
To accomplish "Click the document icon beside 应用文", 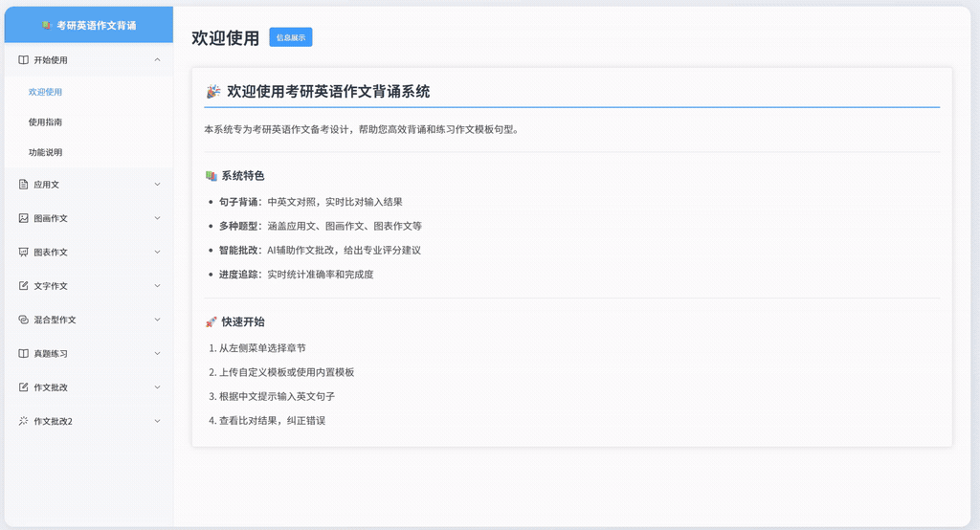I will pyautogui.click(x=23, y=185).
